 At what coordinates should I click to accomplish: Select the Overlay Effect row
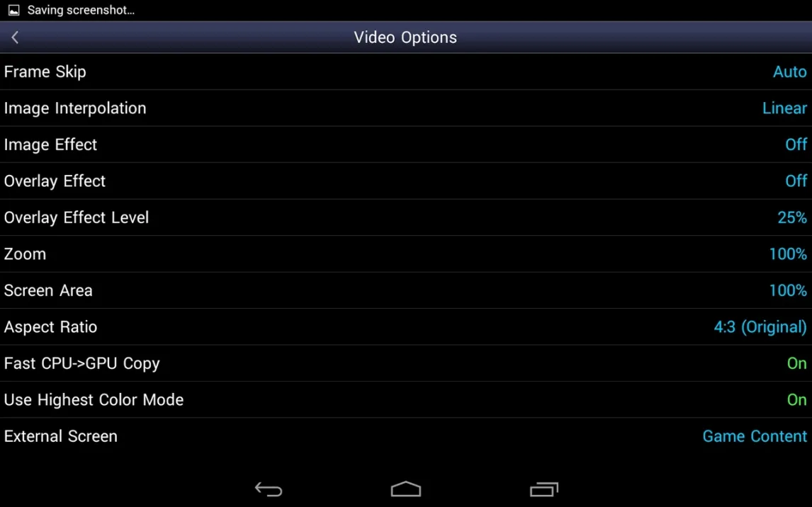tap(406, 181)
